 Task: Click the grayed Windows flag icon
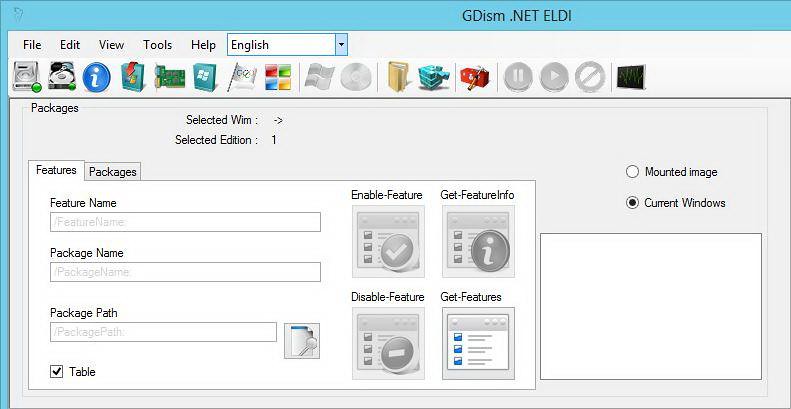pyautogui.click(x=320, y=78)
